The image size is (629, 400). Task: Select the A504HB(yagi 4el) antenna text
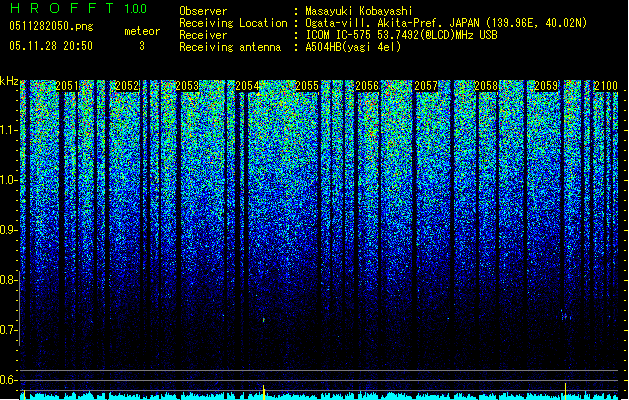(353, 47)
